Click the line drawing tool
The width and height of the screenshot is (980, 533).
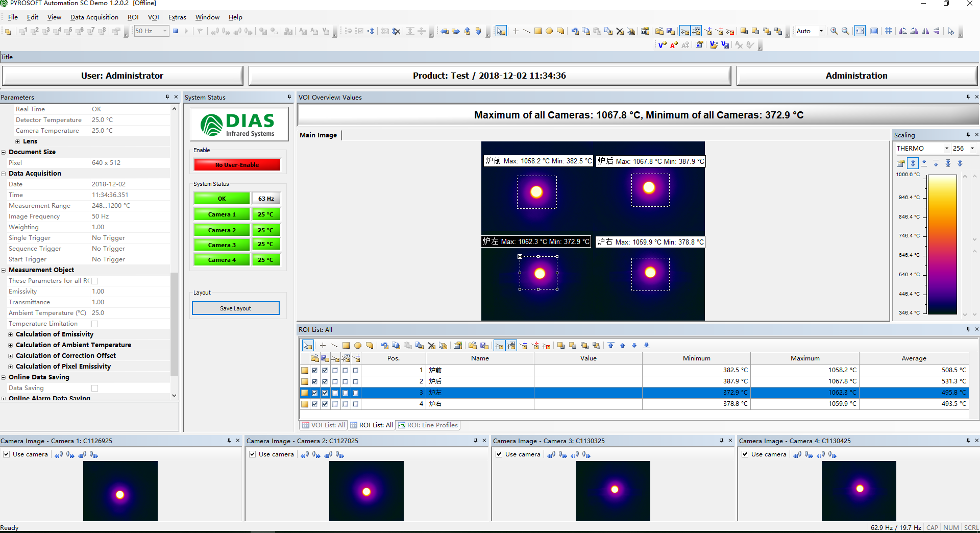point(527,31)
